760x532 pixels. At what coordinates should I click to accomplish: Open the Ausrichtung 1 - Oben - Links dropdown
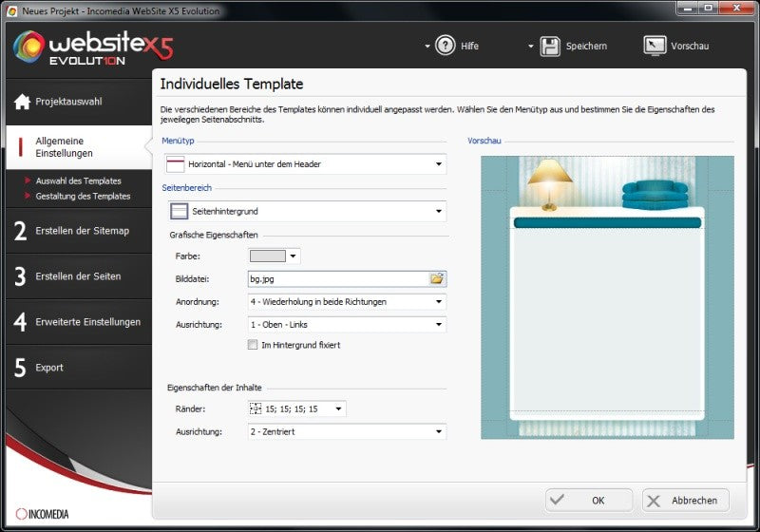[x=347, y=325]
